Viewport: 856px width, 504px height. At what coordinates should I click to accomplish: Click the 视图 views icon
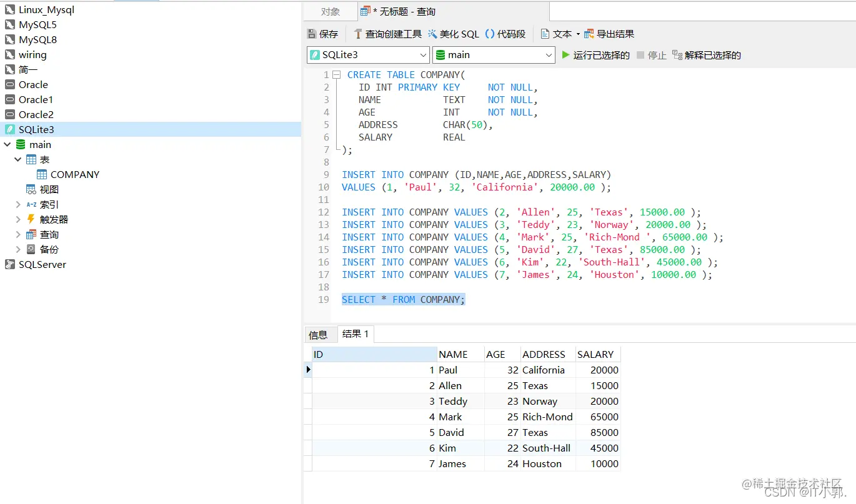31,190
